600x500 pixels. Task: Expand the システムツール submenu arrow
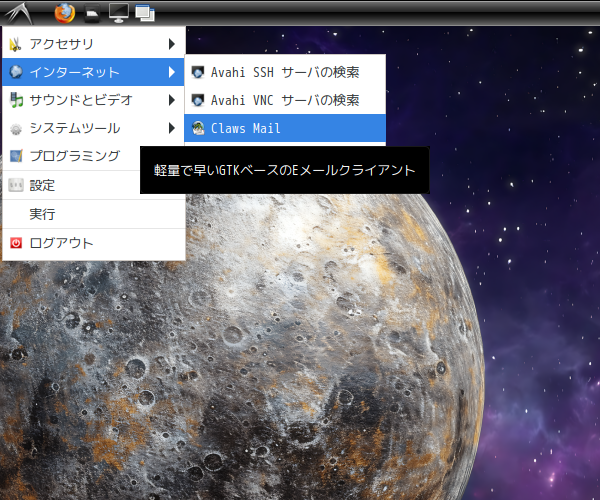172,128
